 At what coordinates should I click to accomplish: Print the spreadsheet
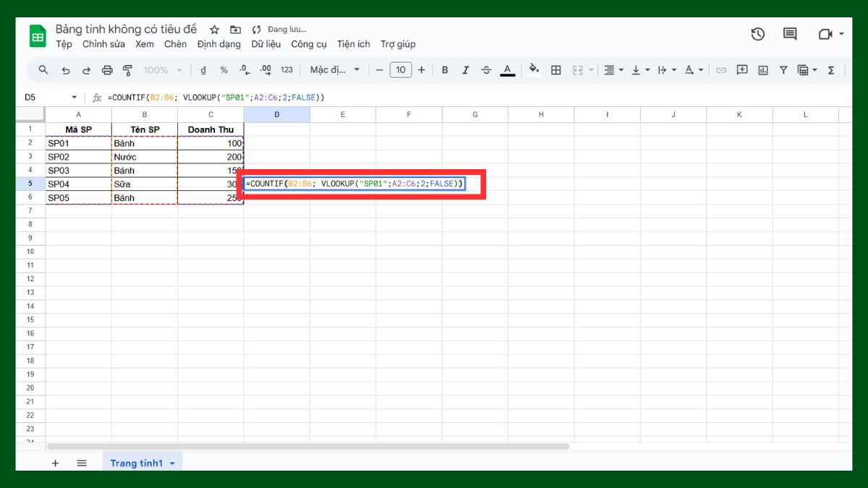107,70
